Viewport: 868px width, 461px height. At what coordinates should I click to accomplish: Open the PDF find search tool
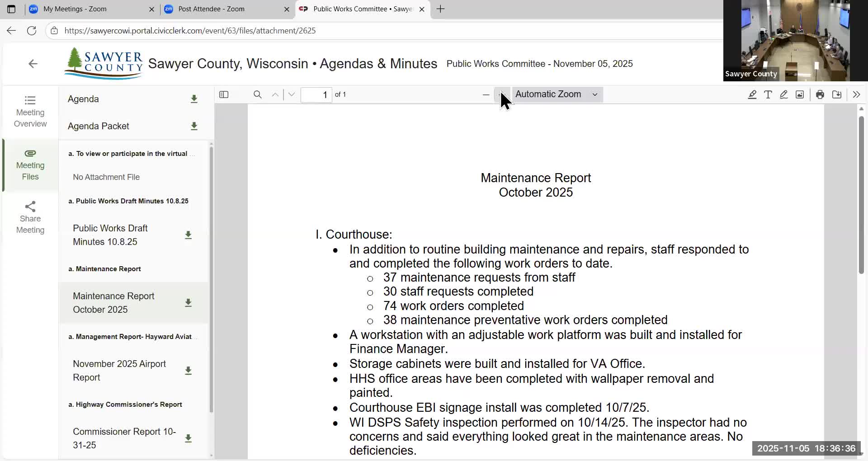coord(257,94)
